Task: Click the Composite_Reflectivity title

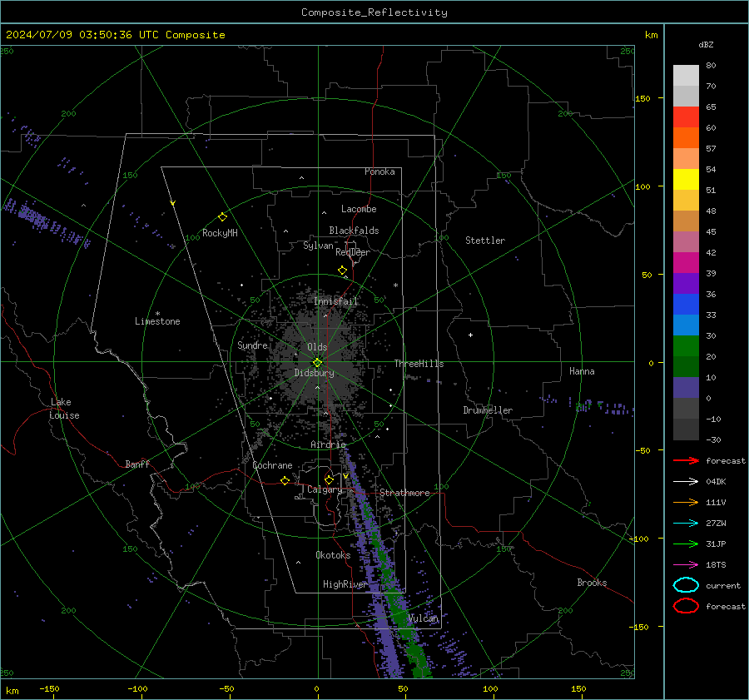Action: click(x=374, y=12)
